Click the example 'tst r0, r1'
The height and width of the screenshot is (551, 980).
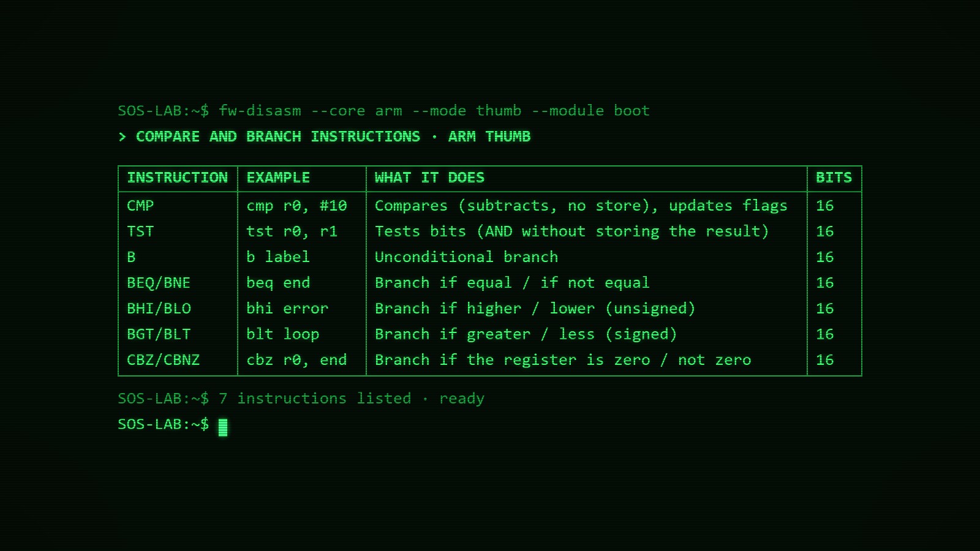(292, 231)
